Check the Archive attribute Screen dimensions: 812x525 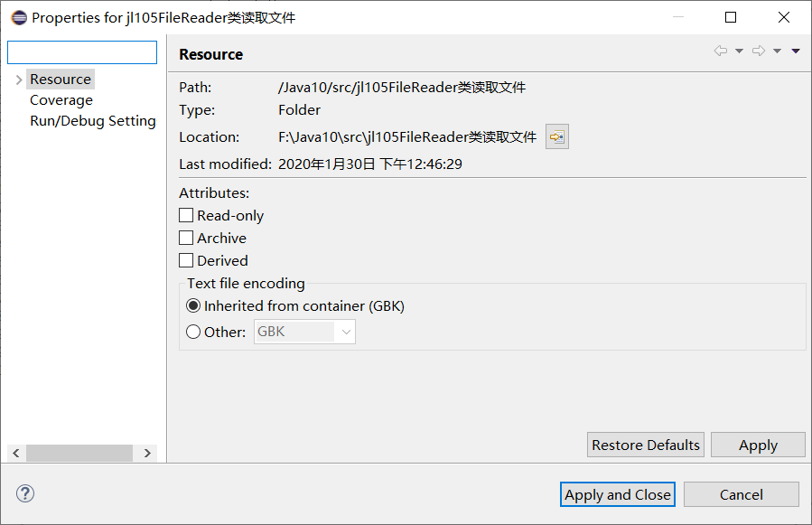tap(186, 238)
